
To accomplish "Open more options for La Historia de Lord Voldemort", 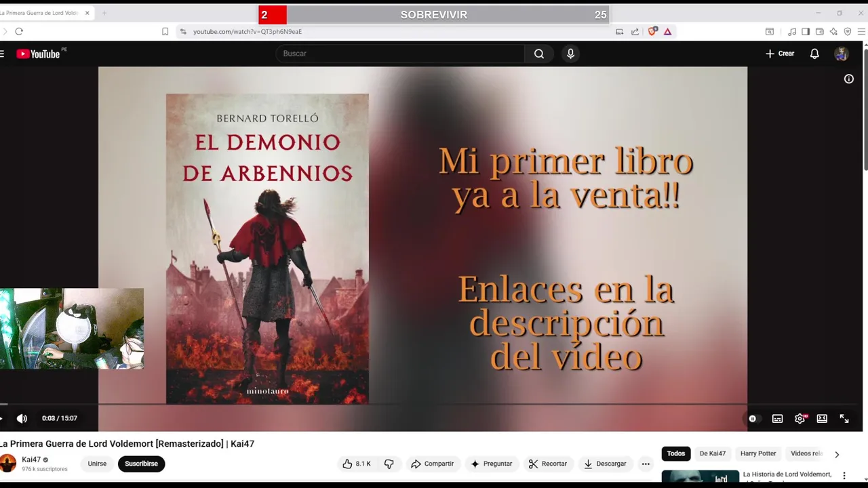I will point(844,476).
